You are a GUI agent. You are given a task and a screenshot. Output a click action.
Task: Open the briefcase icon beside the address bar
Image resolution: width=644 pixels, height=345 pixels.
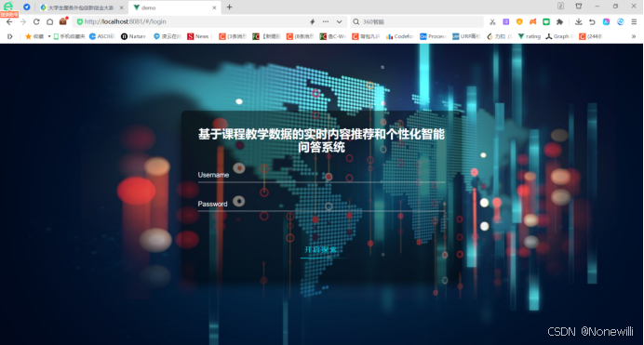click(x=63, y=21)
